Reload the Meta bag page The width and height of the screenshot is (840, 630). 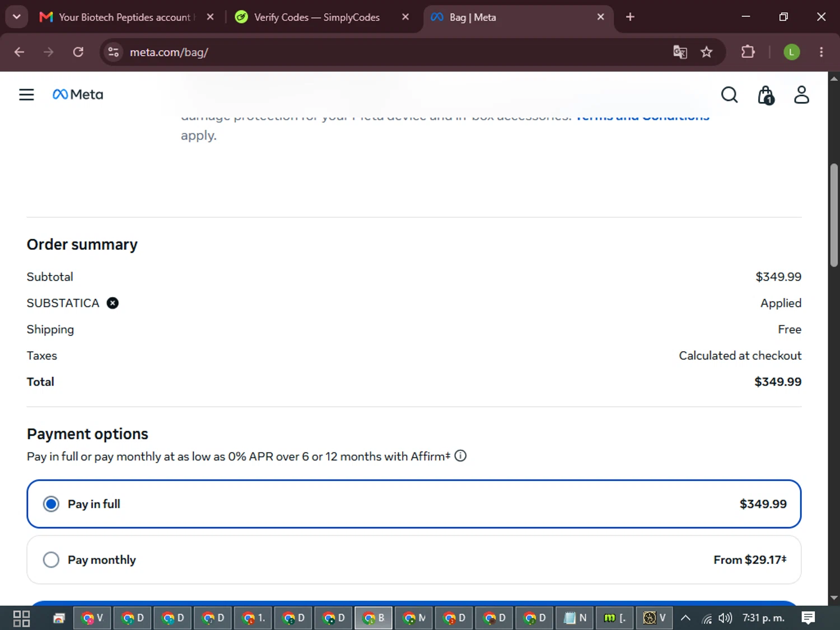pos(78,52)
